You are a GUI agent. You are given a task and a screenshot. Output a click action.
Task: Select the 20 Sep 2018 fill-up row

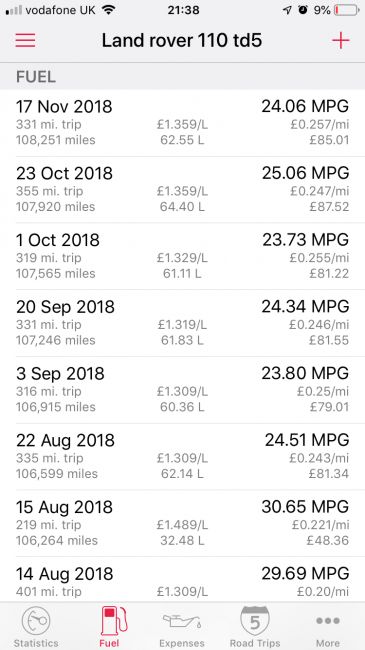click(x=182, y=323)
